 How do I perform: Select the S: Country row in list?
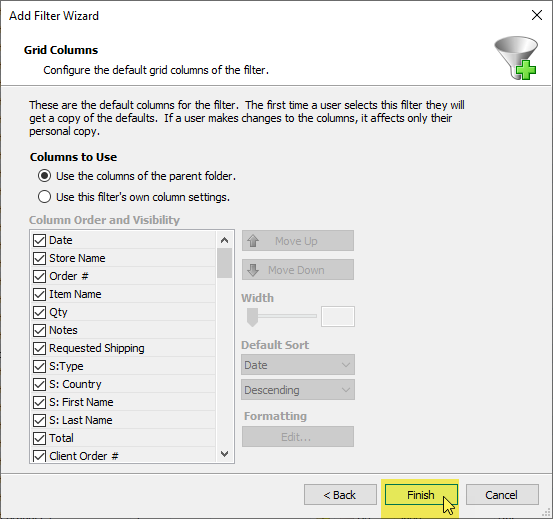pos(123,384)
